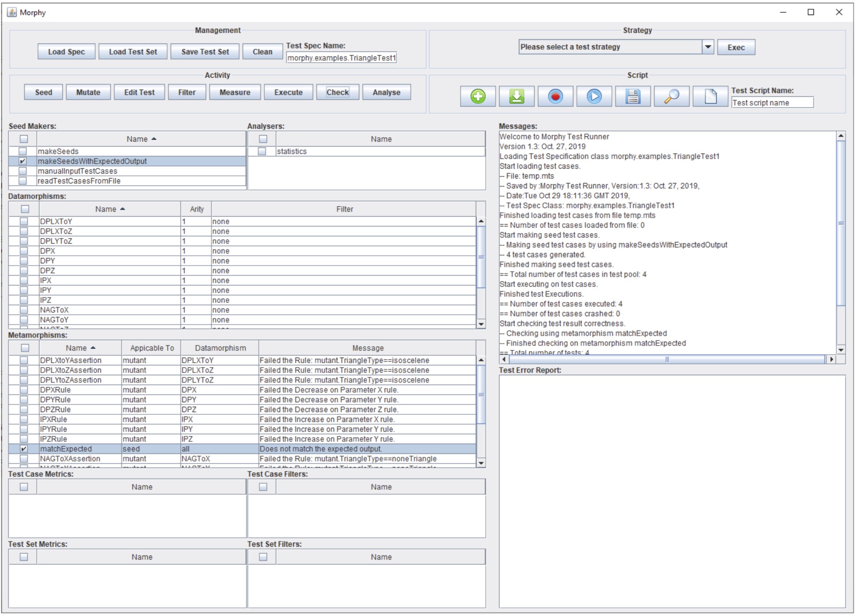Click the Messages horizontal scrollbar thumb

coord(666,360)
